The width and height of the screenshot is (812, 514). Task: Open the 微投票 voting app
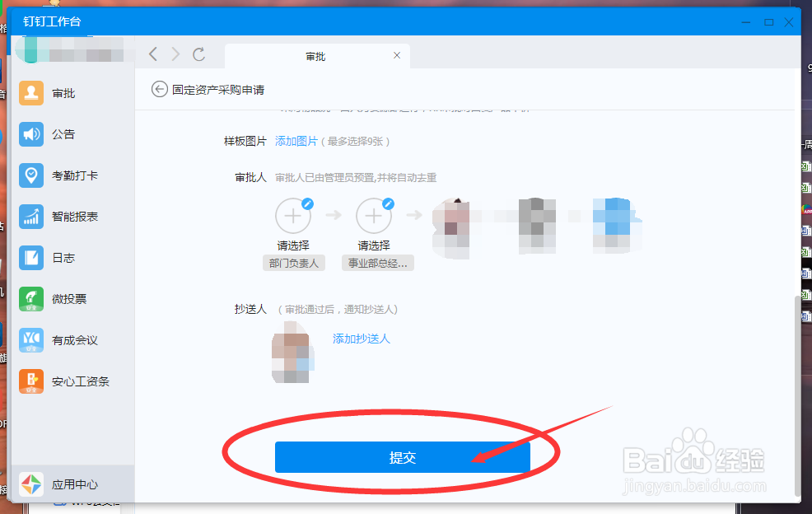click(x=63, y=299)
